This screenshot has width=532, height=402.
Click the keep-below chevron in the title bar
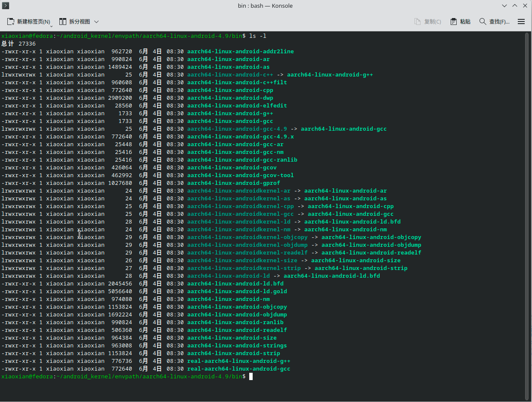pos(504,6)
